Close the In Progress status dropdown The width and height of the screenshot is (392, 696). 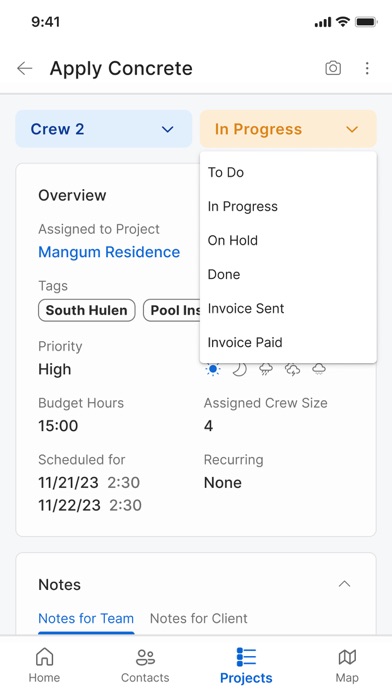288,129
